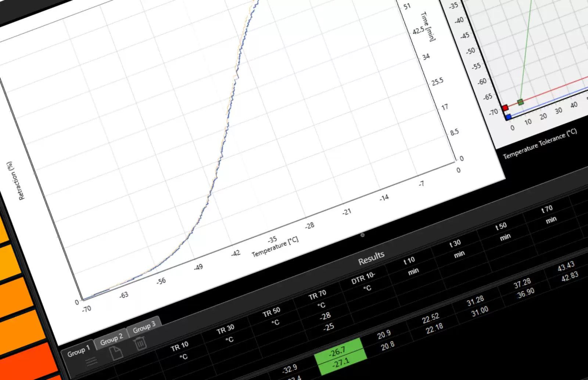Click the pane splitter dot between chart and table
The image size is (588, 380).
click(363, 235)
